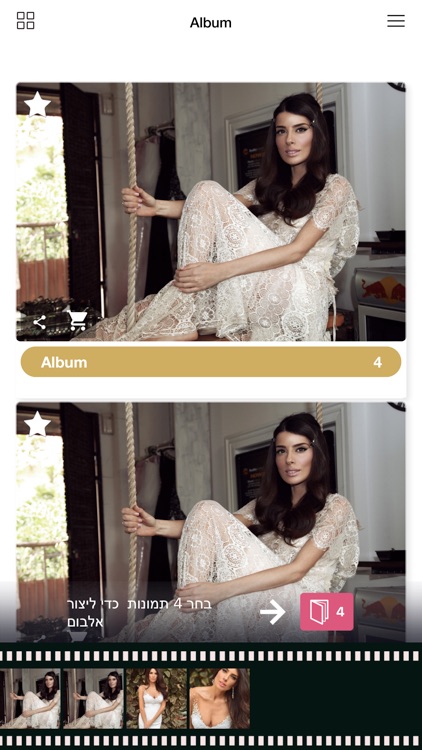Image resolution: width=422 pixels, height=750 pixels.
Task: Click the pink create album button
Action: coord(327,612)
